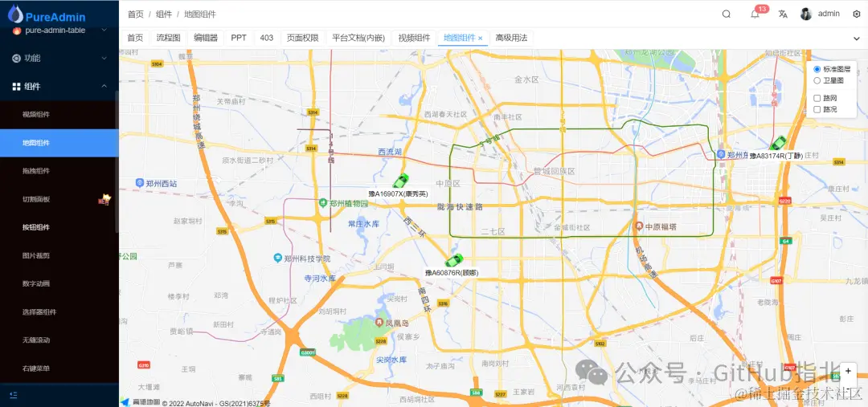Switch to 平台文档(内嵌) tab
This screenshot has width=868, height=407.
click(x=358, y=38)
